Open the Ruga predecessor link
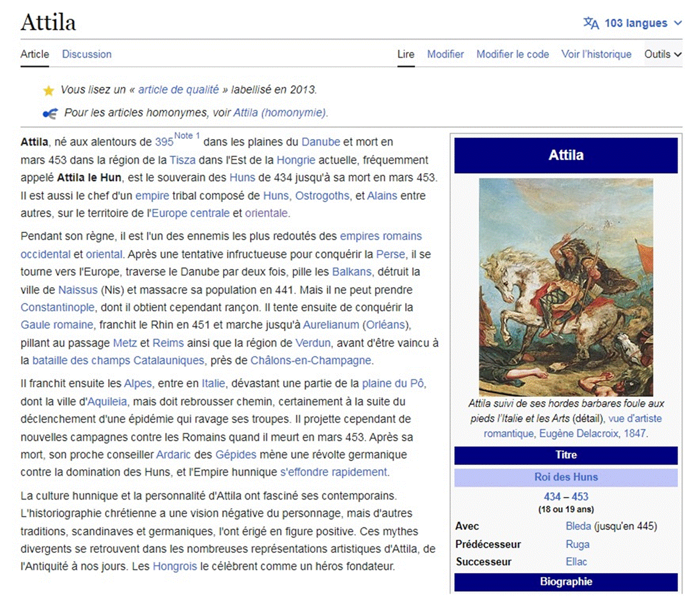The image size is (696, 616). click(x=578, y=544)
